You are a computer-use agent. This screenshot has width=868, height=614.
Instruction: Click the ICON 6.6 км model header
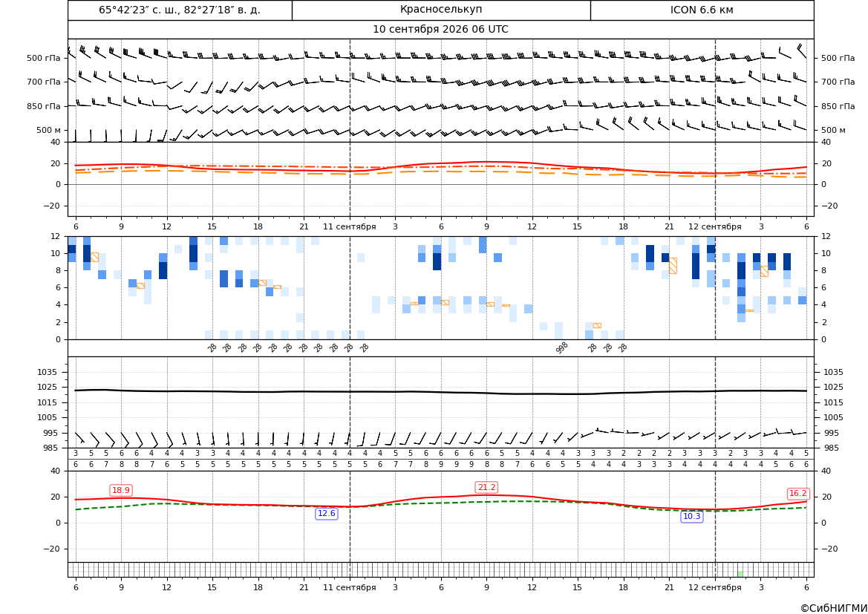pos(702,10)
